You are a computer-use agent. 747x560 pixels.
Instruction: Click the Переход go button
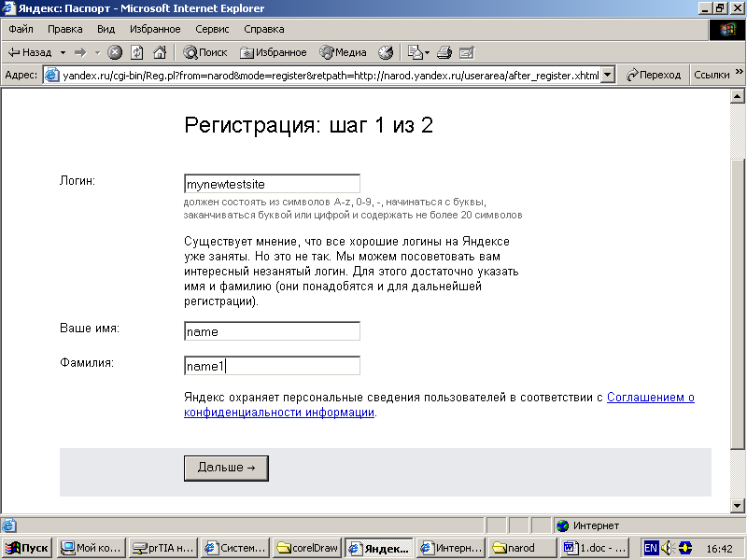tap(653, 75)
